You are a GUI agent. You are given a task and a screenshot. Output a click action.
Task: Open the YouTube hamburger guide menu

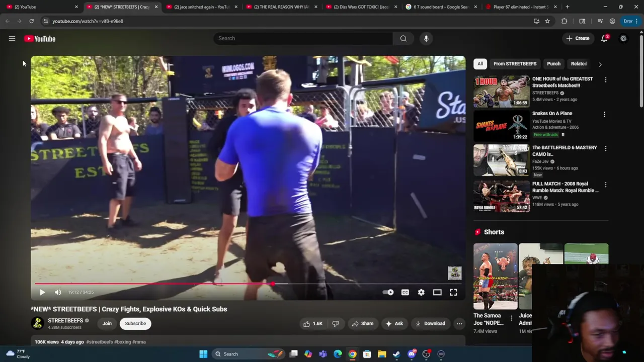pyautogui.click(x=12, y=38)
